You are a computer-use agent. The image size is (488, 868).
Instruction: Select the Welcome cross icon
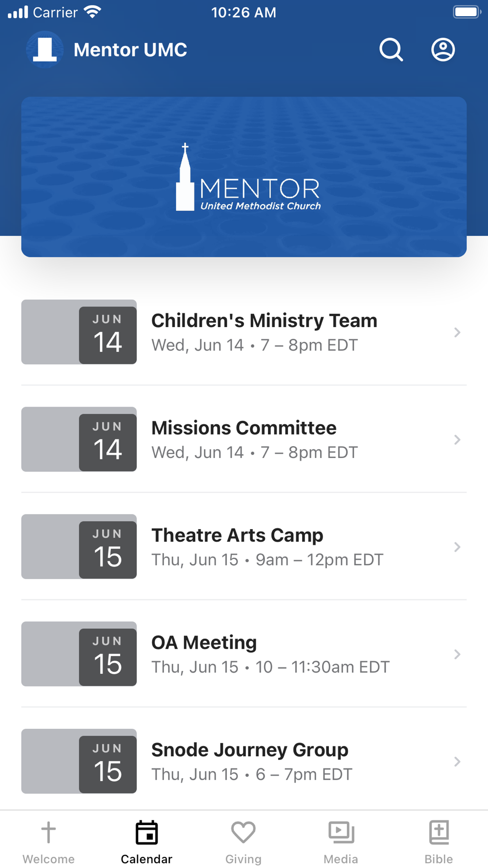point(48,832)
